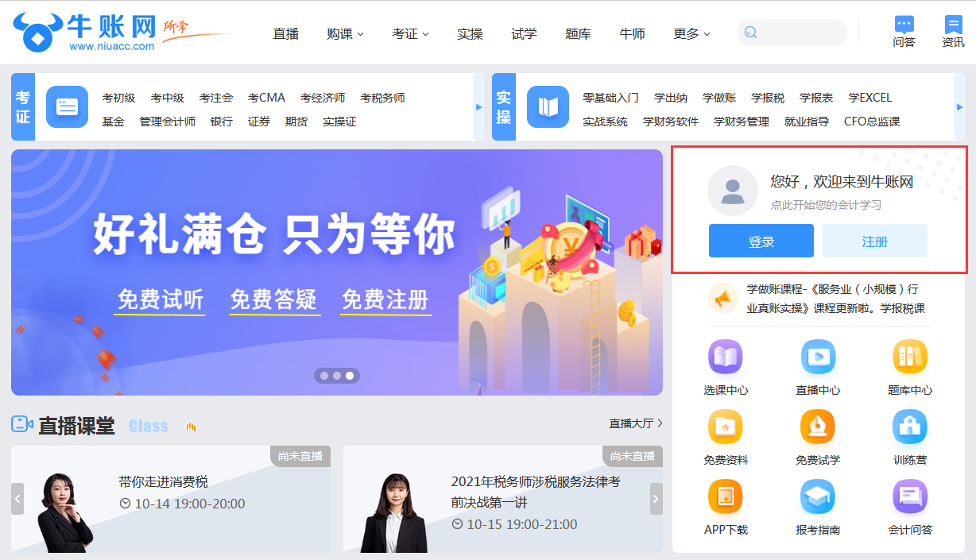
Task: Go to previous live class arrow
Action: (17, 499)
